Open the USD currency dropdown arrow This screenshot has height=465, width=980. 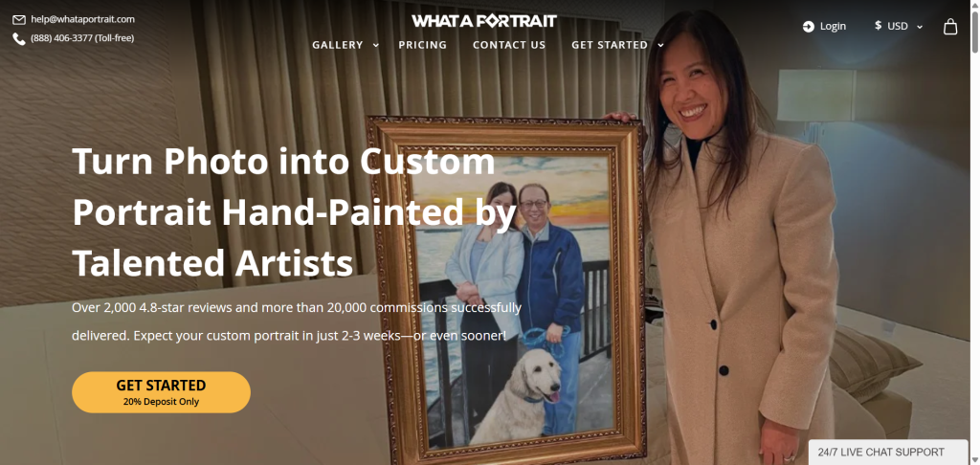pos(920,26)
